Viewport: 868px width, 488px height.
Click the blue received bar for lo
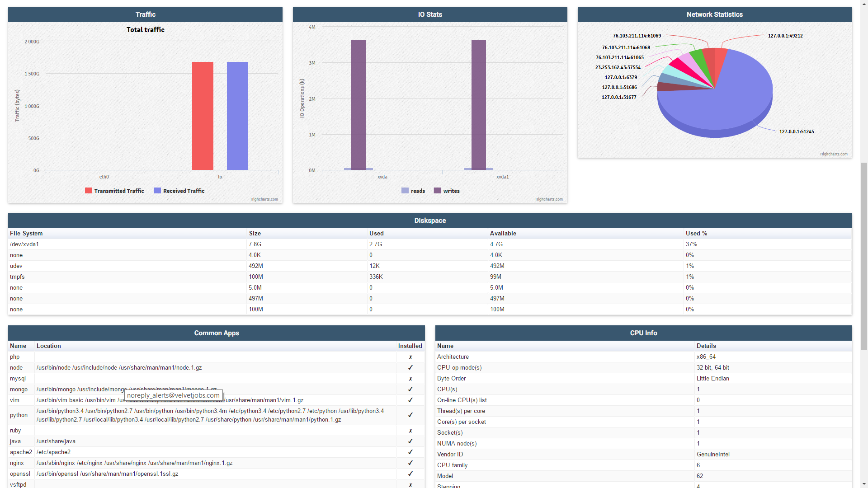coord(237,116)
